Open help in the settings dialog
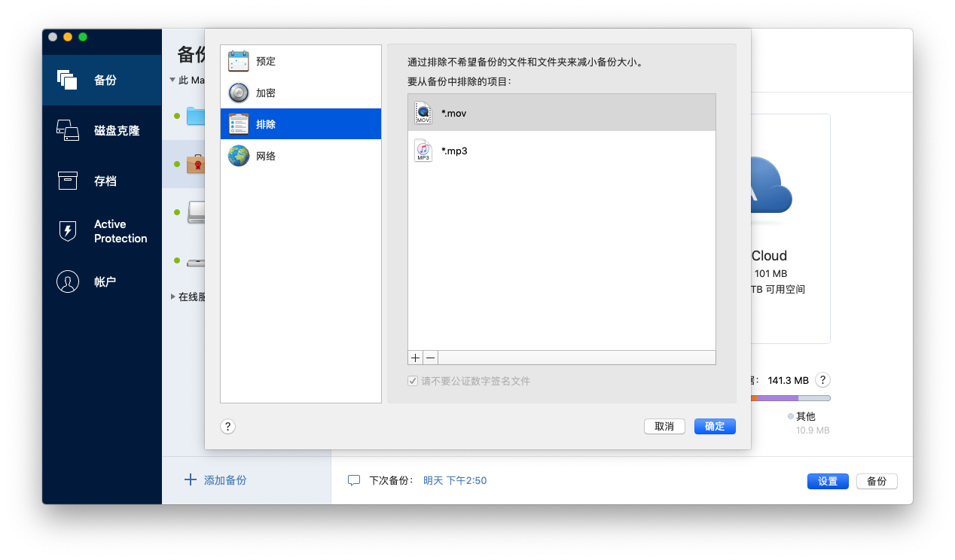This screenshot has height=560, width=955. coord(228,427)
